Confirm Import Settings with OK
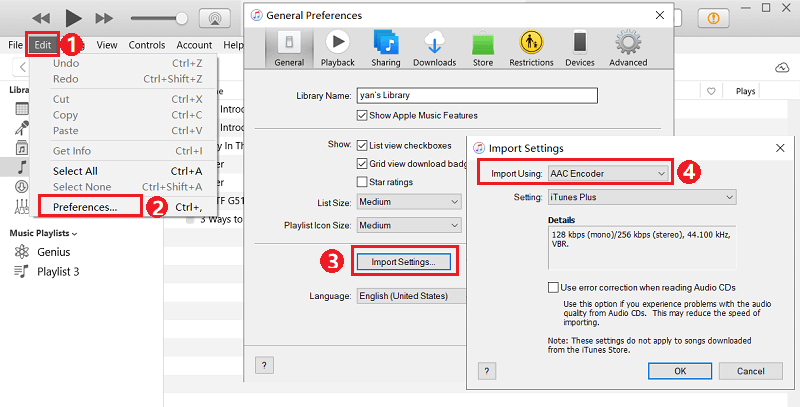Screen dimensions: 800x407 point(679,370)
